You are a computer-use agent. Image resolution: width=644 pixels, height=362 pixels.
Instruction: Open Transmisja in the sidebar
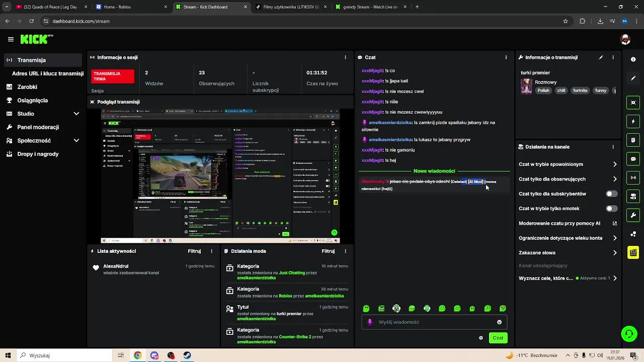[x=42, y=60]
